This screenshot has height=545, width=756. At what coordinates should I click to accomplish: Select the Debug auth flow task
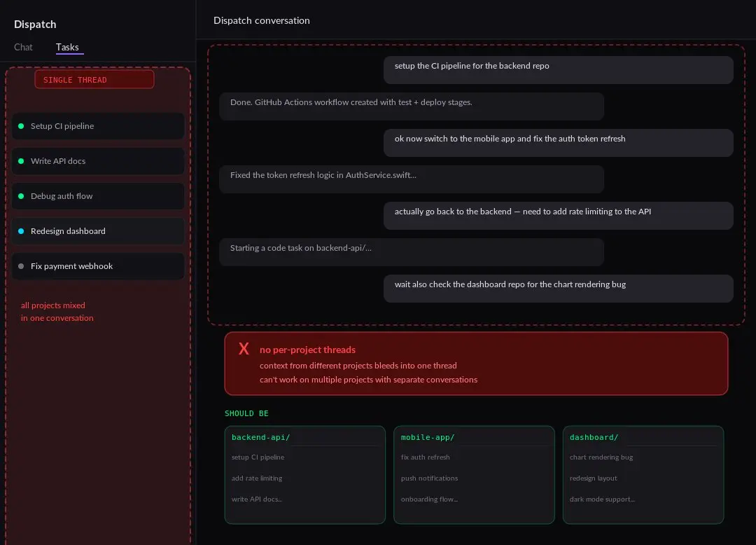coord(98,196)
